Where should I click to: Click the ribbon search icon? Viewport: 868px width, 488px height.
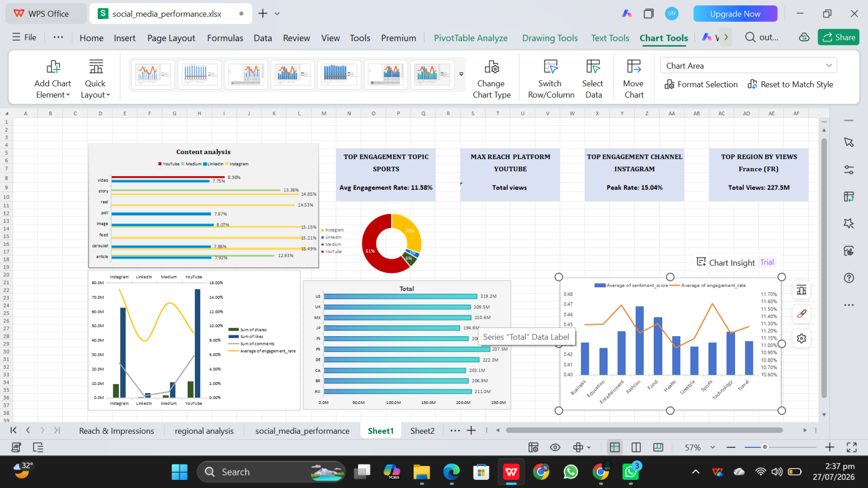(x=750, y=37)
